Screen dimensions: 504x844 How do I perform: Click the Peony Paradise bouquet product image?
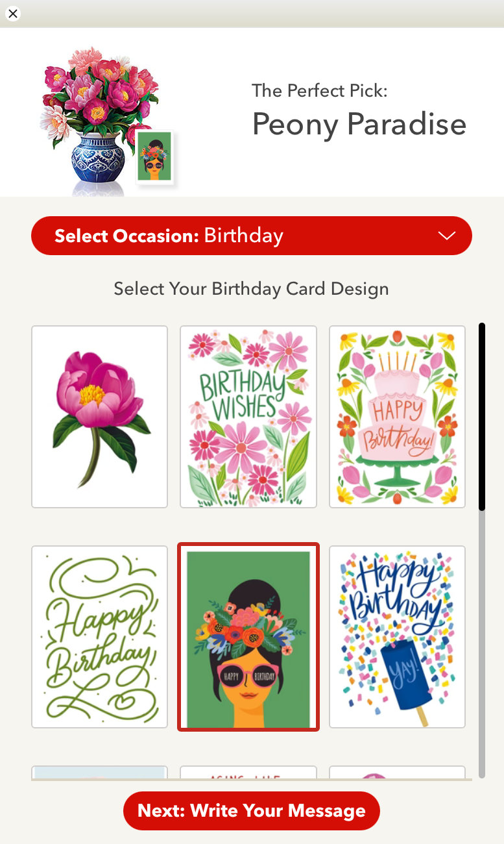point(101,120)
